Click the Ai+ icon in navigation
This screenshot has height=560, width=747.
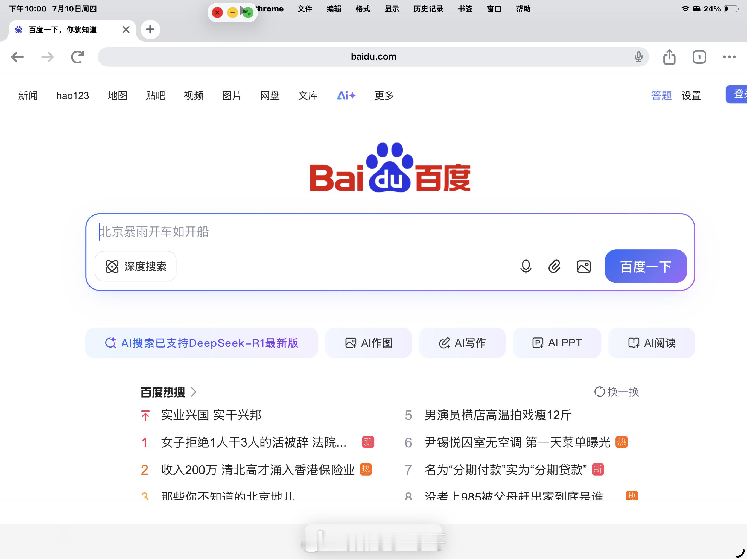(346, 96)
